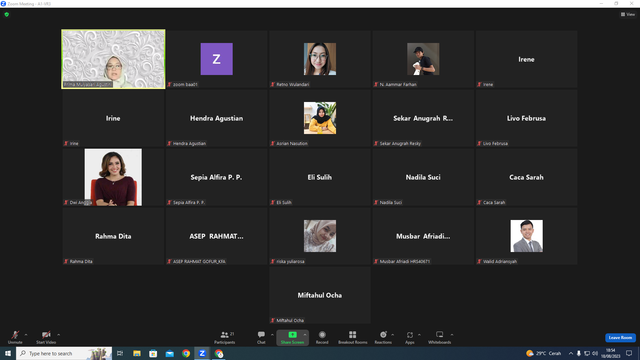Viewport: 640px width, 360px height.
Task: Click the Leave Room button
Action: point(620,338)
